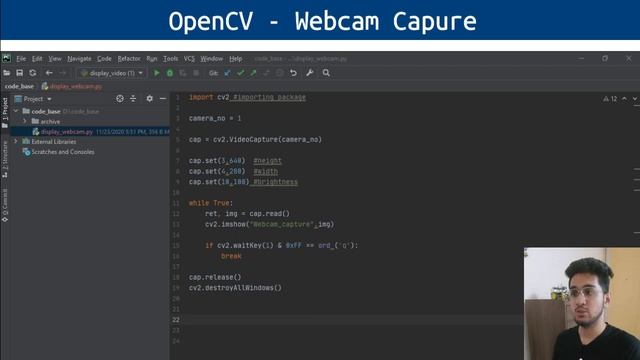
Task: Toggle the 1: Project side tab
Action: (x=5, y=113)
